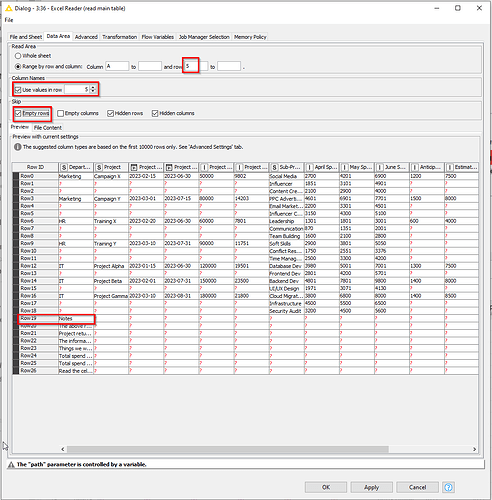This screenshot has width=492, height=500.
Task: Click the String type icon on Department column
Action: click(64, 167)
